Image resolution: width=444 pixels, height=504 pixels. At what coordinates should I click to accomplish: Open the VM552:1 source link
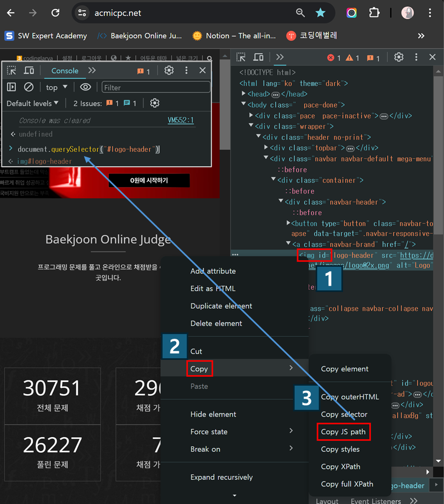[x=180, y=120]
